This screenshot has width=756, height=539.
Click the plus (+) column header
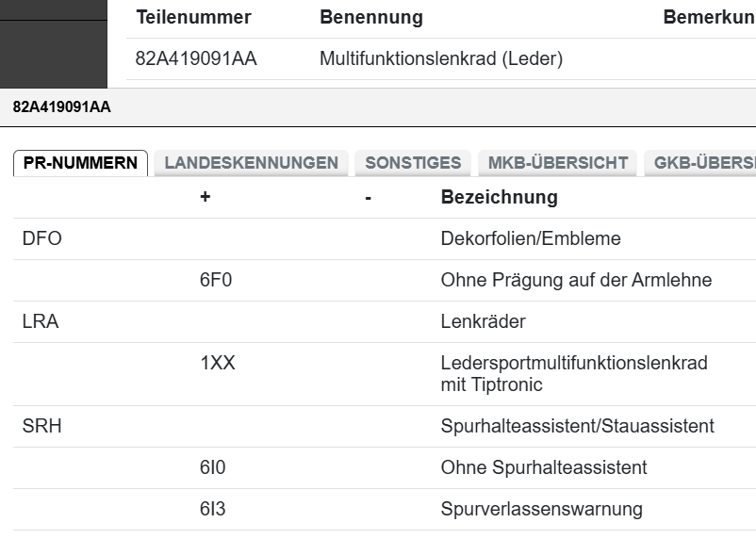pos(205,198)
